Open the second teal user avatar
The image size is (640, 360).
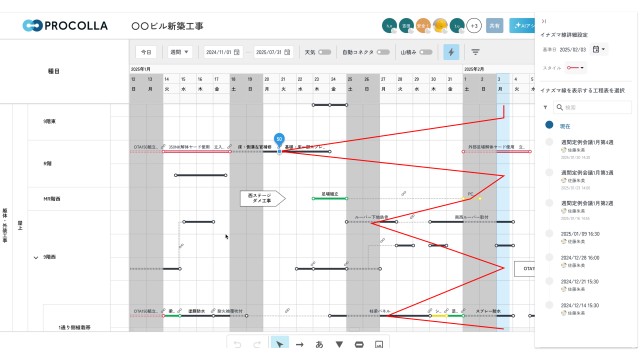(x=407, y=26)
